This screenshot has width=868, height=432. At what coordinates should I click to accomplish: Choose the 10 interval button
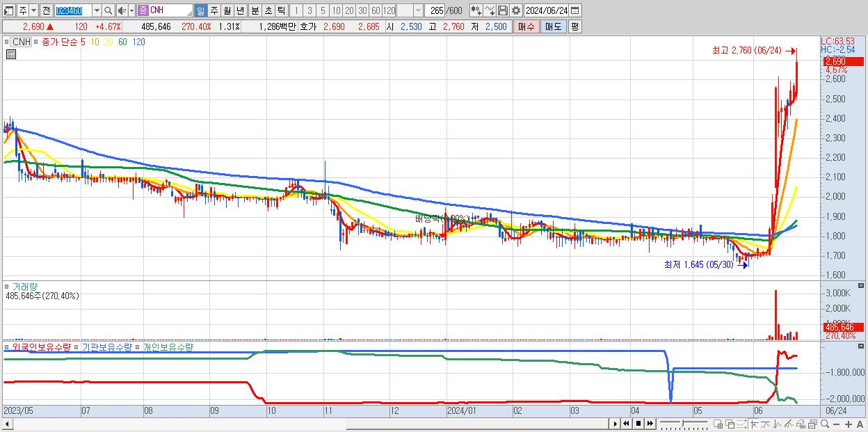click(x=336, y=10)
